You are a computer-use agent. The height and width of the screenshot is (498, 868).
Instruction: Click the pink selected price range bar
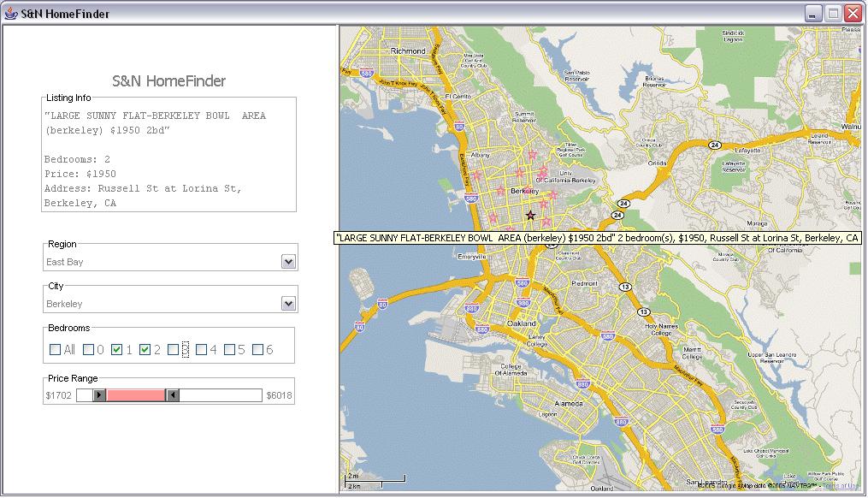click(136, 395)
